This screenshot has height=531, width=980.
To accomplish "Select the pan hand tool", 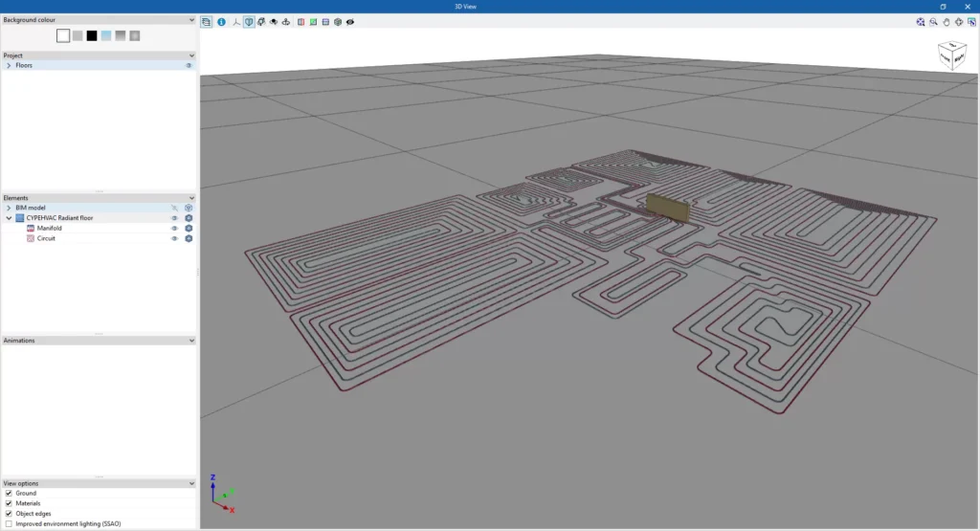I will (x=947, y=22).
